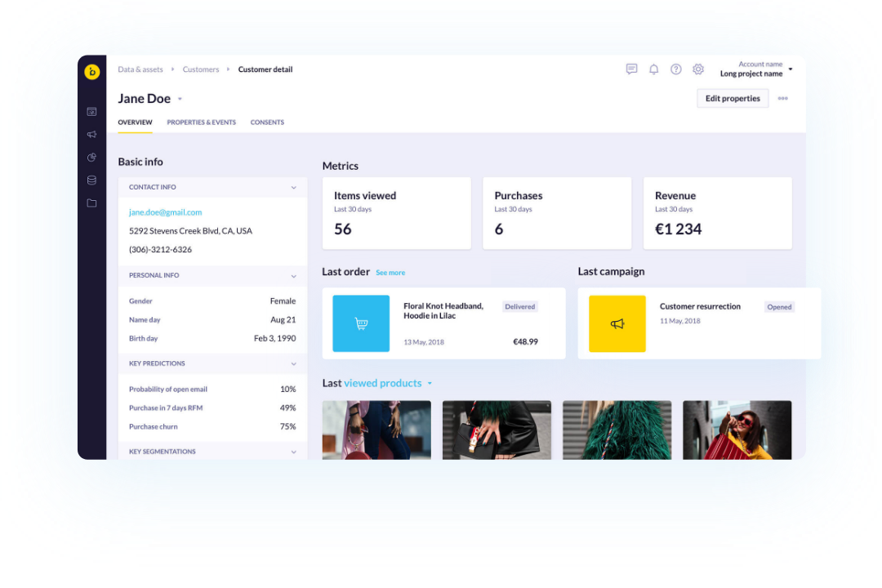Open the settings gear in header
The width and height of the screenshot is (882, 588).
coord(698,69)
